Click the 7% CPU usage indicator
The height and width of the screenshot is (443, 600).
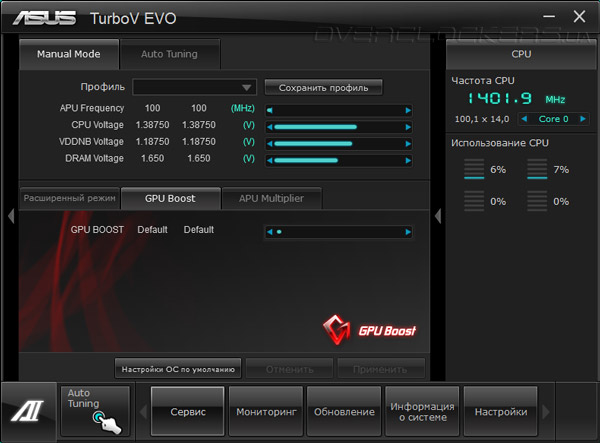pyautogui.click(x=548, y=169)
